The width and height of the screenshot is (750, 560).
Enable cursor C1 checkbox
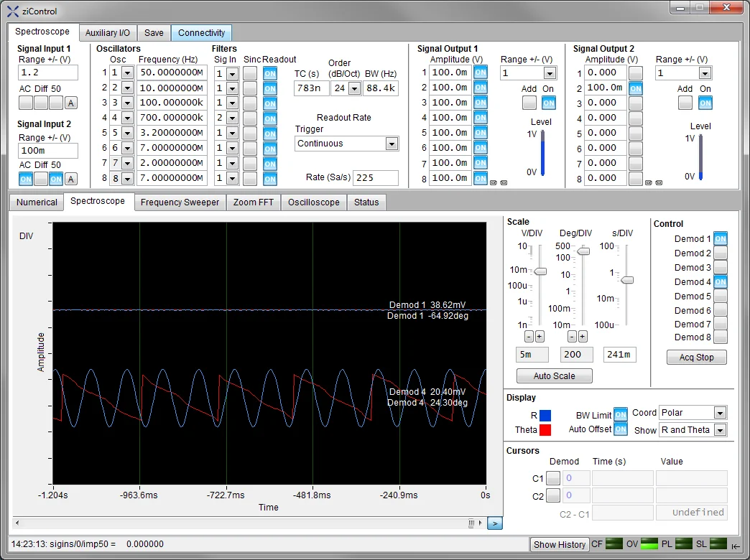pyautogui.click(x=553, y=478)
